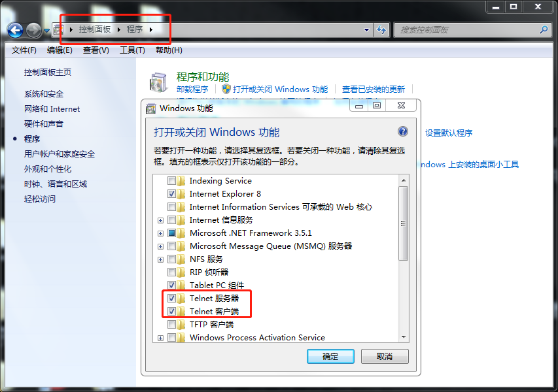Expand Microsoft .NET Framework 3.5.1 node
The width and height of the screenshot is (558, 392).
click(x=160, y=233)
